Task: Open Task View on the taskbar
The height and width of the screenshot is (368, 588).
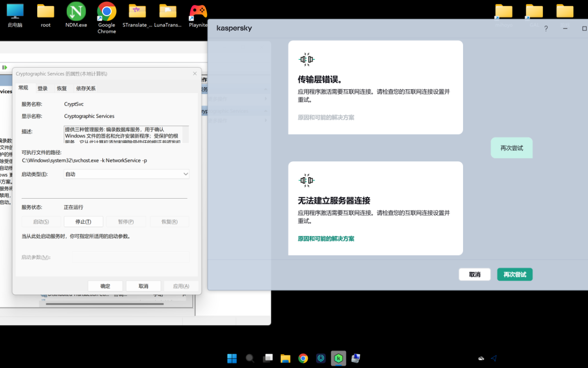Action: click(x=268, y=358)
